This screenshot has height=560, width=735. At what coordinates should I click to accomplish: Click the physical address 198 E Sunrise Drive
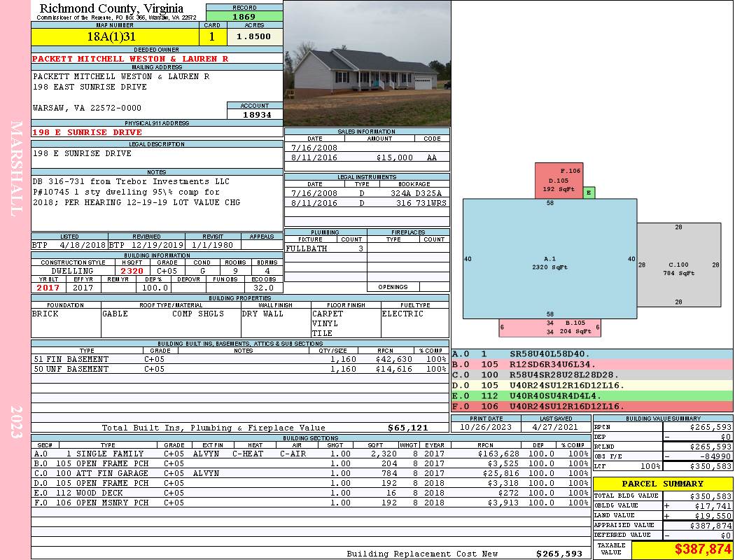pos(87,132)
